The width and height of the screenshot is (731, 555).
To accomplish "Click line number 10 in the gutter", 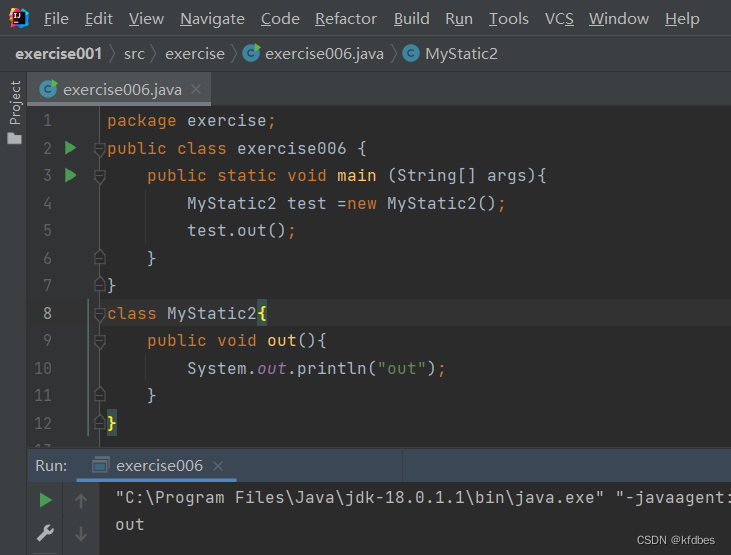I will pos(42,368).
